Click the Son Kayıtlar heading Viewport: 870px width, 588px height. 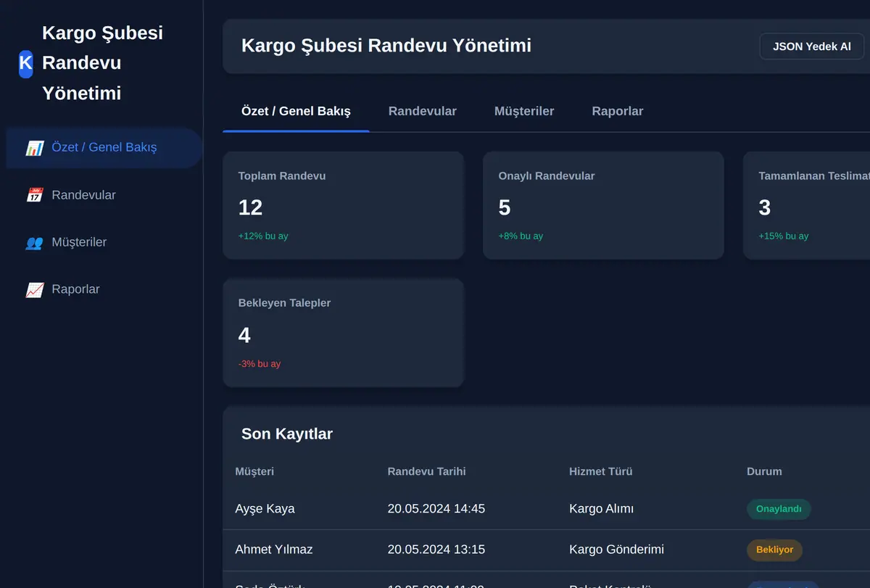[287, 434]
